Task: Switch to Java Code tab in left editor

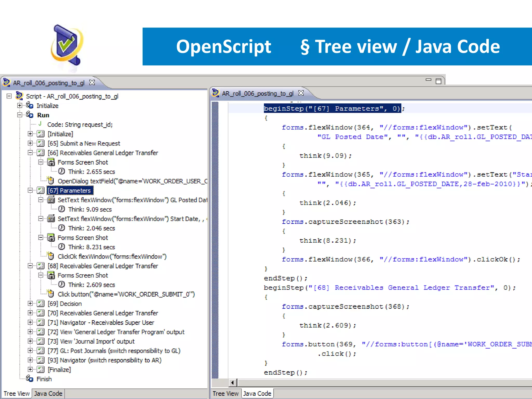Action: [48, 394]
